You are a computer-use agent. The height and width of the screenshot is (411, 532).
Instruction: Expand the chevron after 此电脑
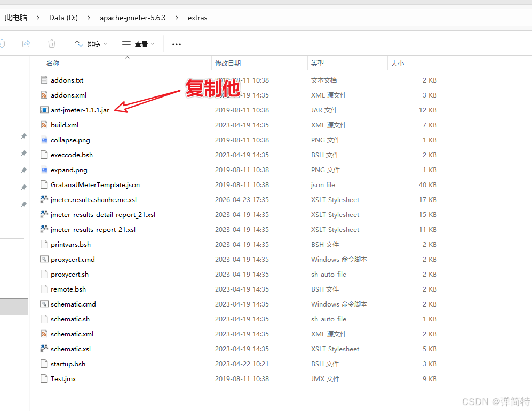38,18
